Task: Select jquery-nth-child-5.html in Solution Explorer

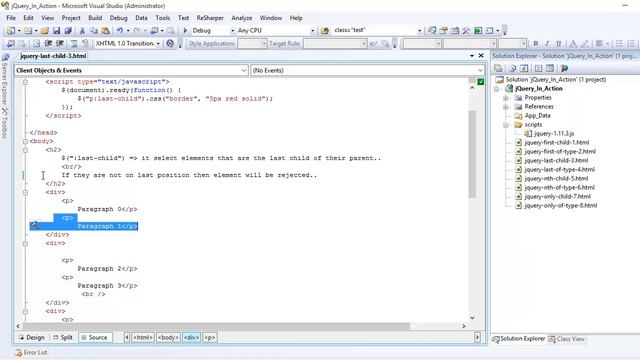Action: tap(556, 178)
